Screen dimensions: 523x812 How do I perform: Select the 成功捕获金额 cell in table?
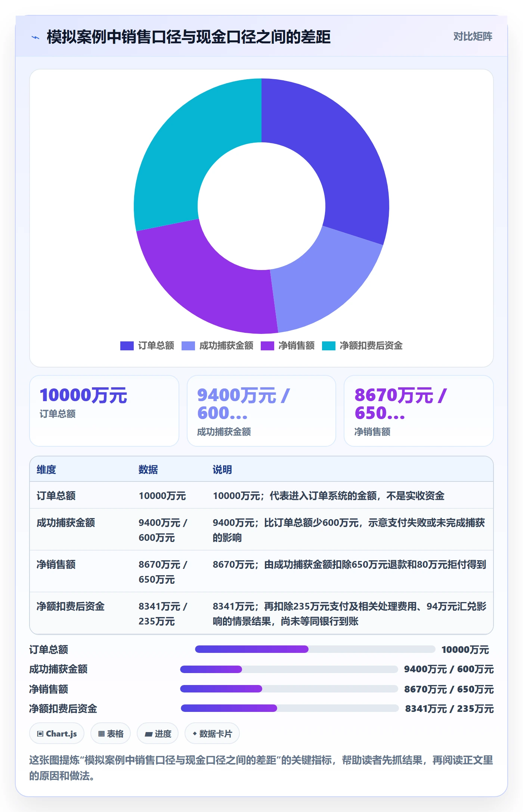pyautogui.click(x=66, y=523)
